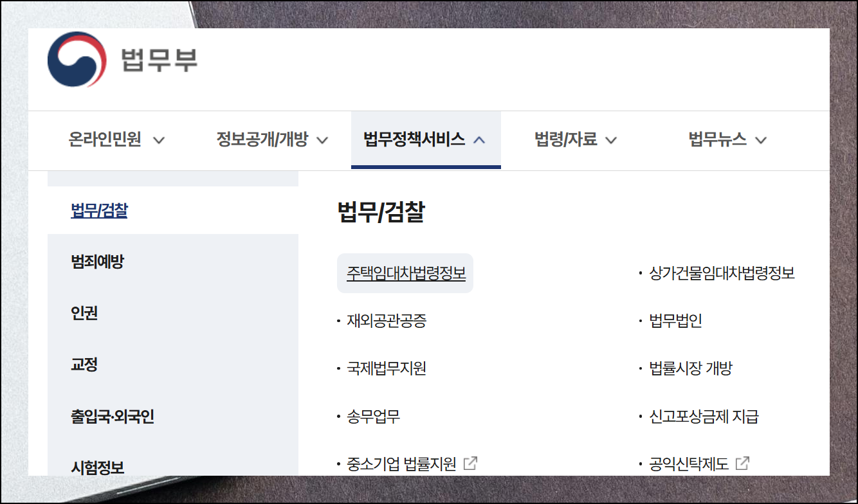Viewport: 858px width, 504px height.
Task: Expand the 정보공개/개방 menu chevron
Action: click(323, 140)
